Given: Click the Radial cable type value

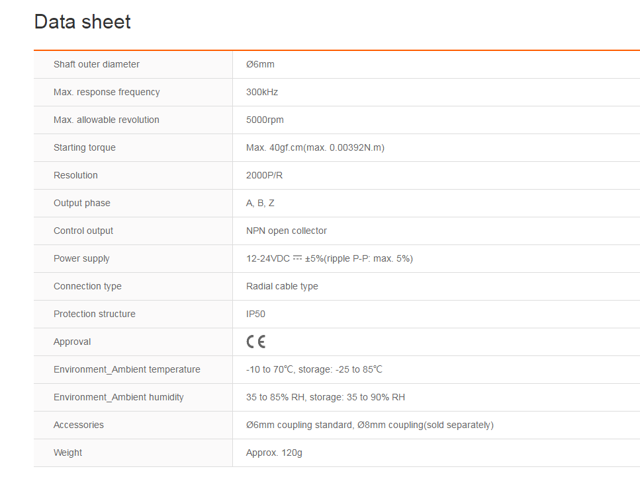Looking at the screenshot, I should (282, 287).
